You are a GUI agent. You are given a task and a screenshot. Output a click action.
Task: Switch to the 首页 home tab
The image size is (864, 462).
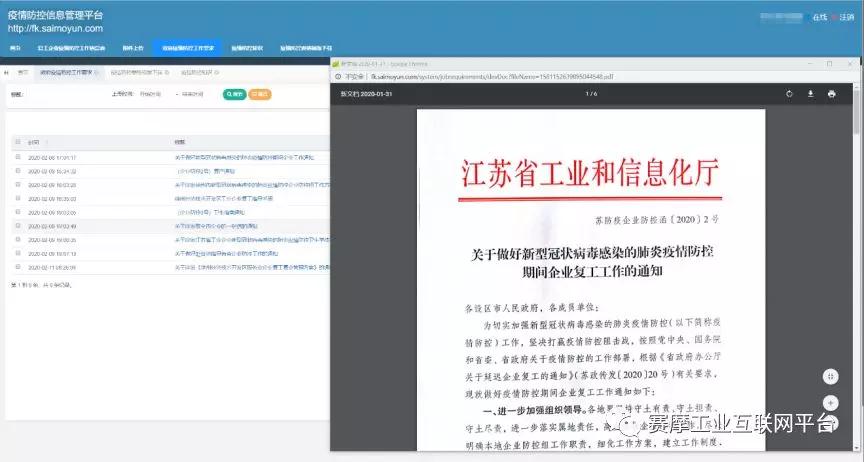click(23, 73)
